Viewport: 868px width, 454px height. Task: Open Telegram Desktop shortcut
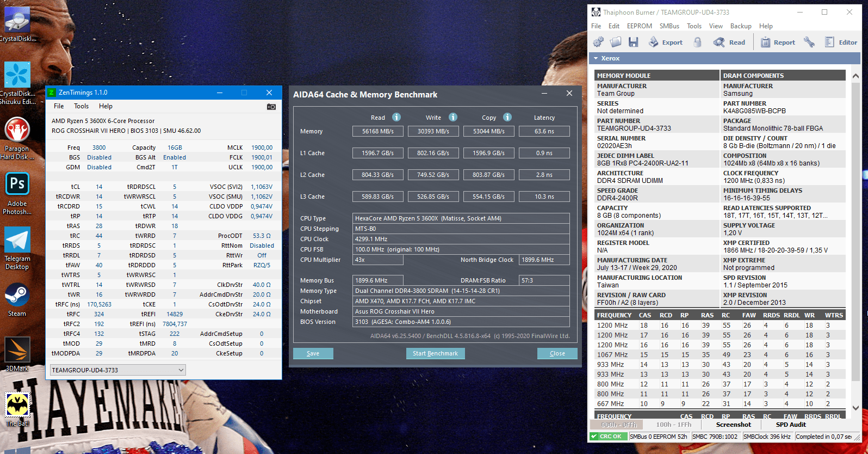(17, 249)
